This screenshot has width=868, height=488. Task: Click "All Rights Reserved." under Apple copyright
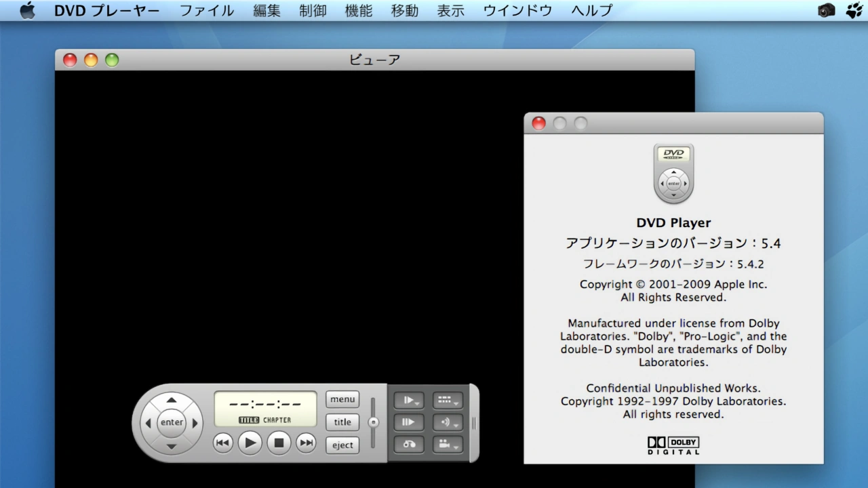[673, 298]
